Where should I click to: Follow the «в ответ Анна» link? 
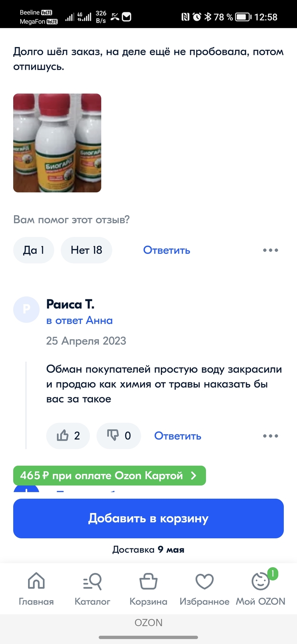pyautogui.click(x=79, y=321)
